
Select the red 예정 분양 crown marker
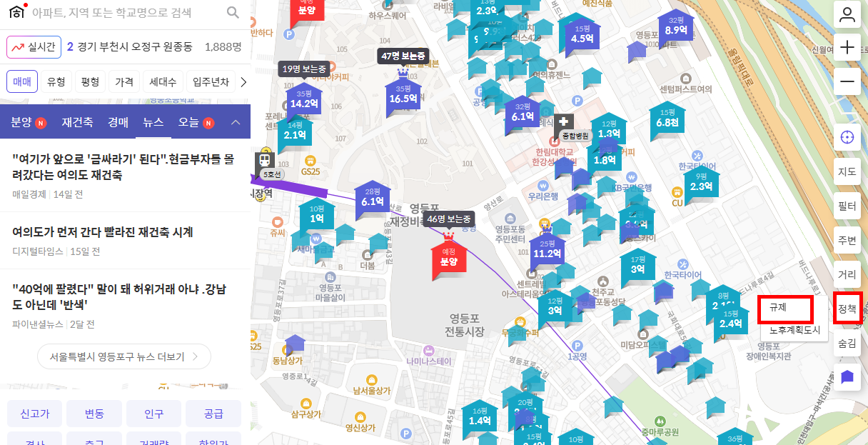point(449,256)
